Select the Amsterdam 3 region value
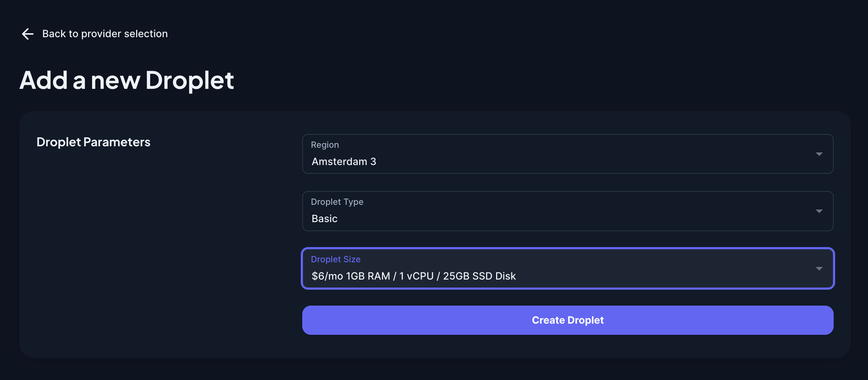The width and height of the screenshot is (868, 380). coord(344,162)
